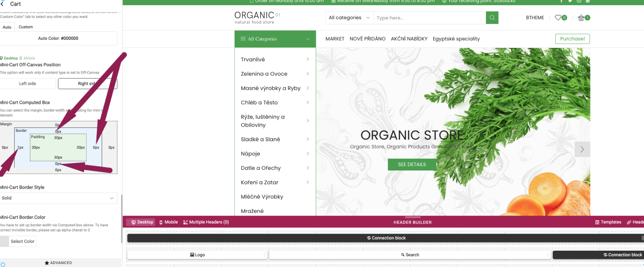
Task: Expand Sladké a Slané submenu
Action: (x=308, y=139)
